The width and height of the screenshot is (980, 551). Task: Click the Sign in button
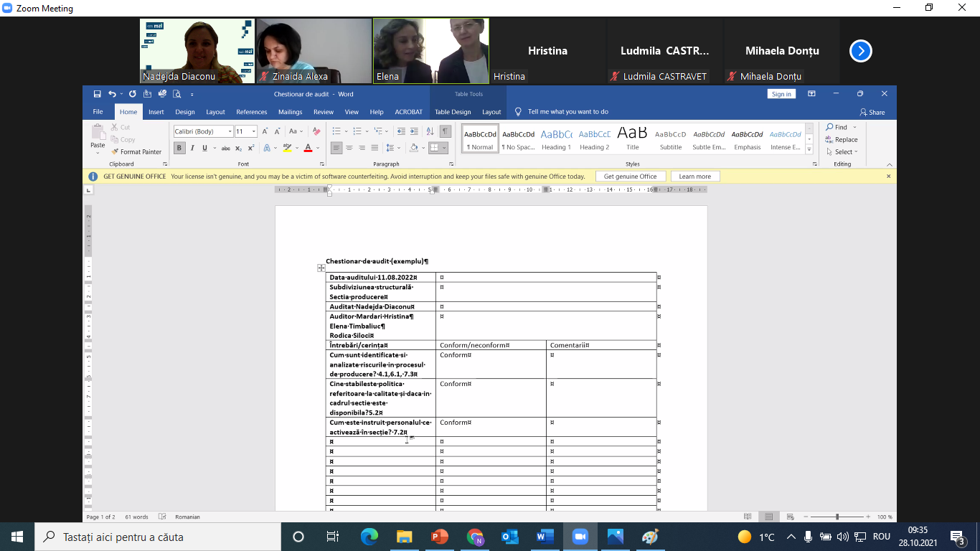[781, 94]
